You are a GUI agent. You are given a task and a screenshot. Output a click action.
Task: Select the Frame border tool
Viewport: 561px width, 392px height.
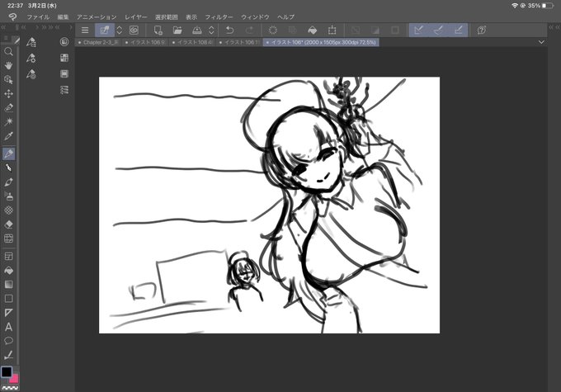8,257
